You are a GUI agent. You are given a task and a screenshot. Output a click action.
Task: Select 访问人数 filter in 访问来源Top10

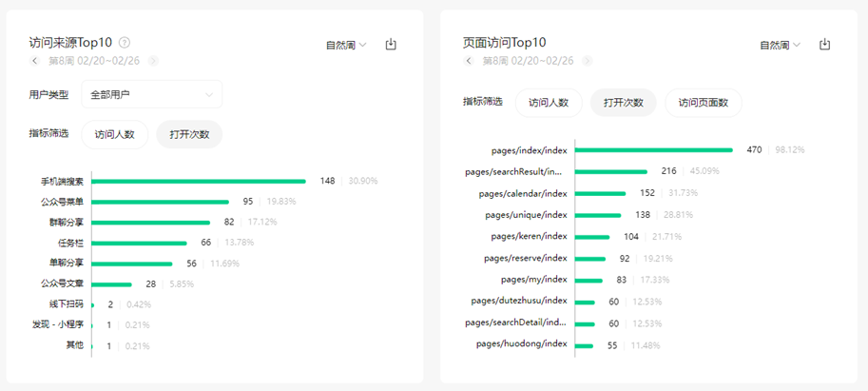point(115,134)
